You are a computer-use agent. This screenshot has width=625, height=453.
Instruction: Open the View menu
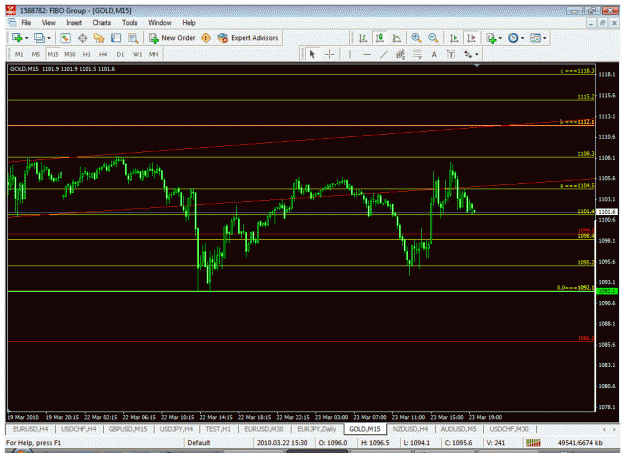[49, 23]
